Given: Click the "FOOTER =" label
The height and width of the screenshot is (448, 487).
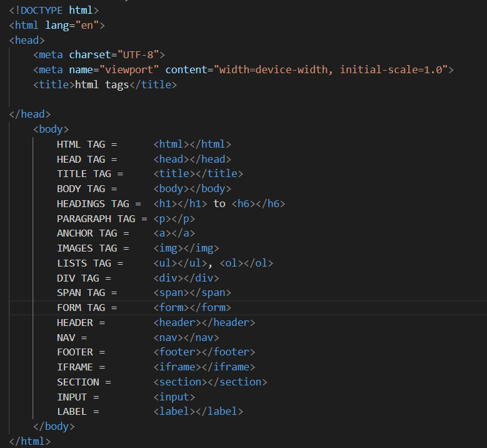Looking at the screenshot, I should [x=81, y=352].
